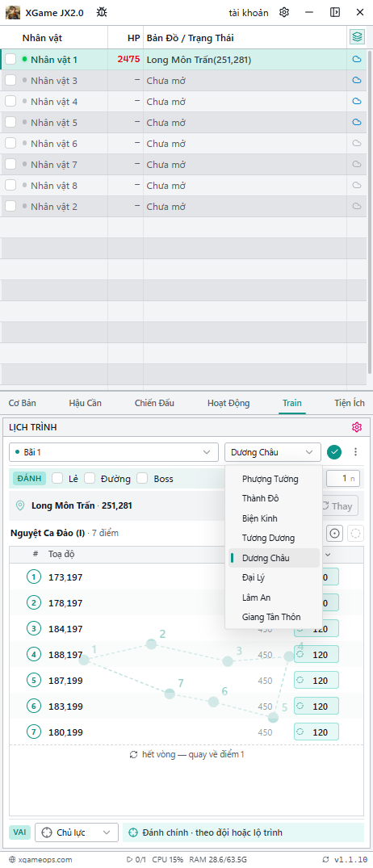Click cloud icon for Nhân vật 5
The width and height of the screenshot is (373, 868).
(357, 123)
